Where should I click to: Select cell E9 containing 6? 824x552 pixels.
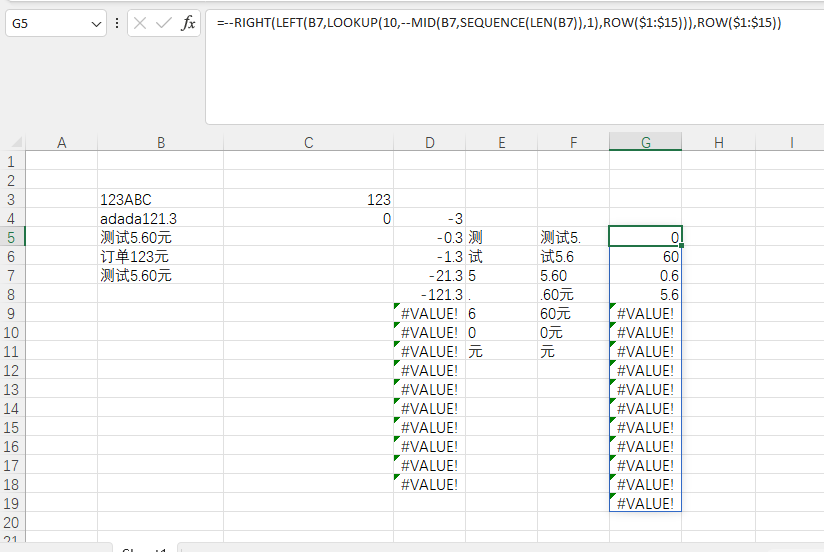click(x=501, y=313)
